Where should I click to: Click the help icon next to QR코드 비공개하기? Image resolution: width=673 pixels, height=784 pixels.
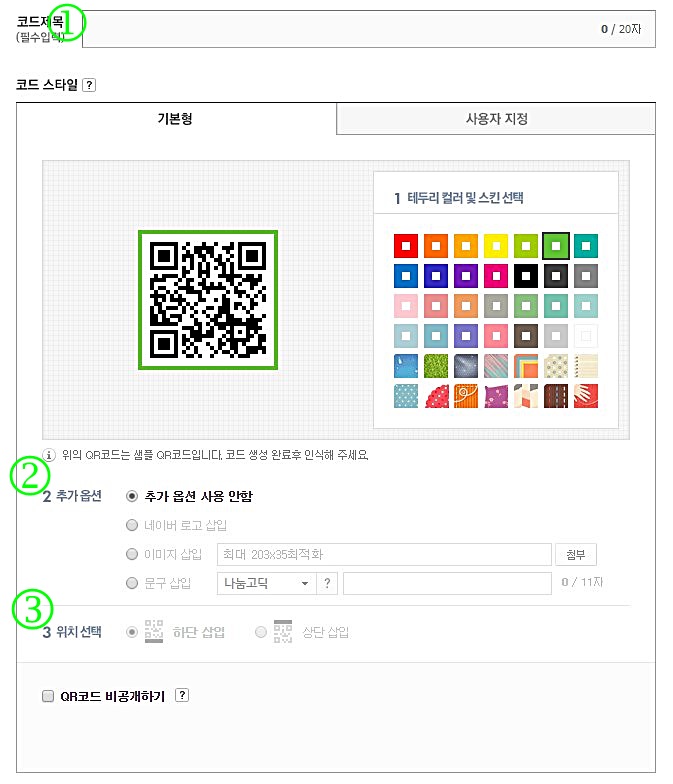pos(182,695)
